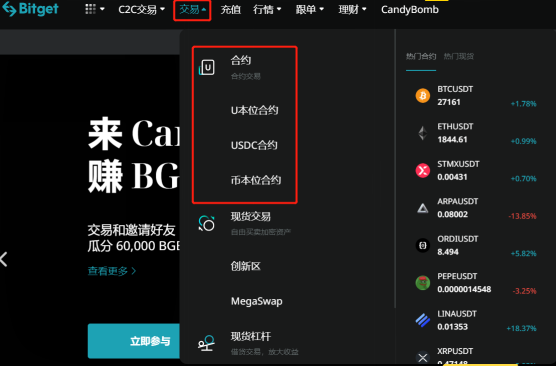Click the ORDIUSDT black coin icon
The width and height of the screenshot is (556, 366).
pyautogui.click(x=423, y=245)
